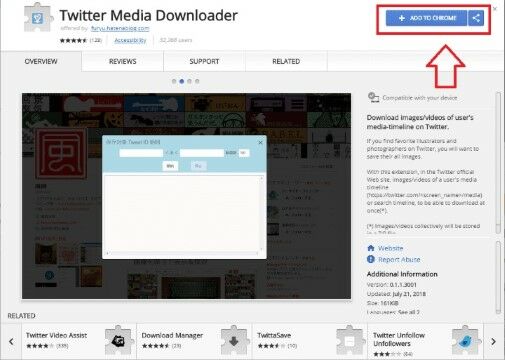Switch to the Reviews tab
The height and width of the screenshot is (360, 505).
click(x=123, y=61)
